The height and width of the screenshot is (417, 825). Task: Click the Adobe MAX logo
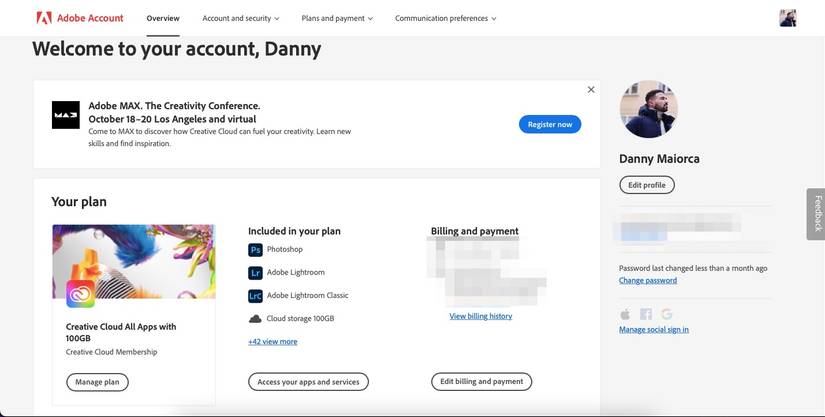tap(66, 115)
